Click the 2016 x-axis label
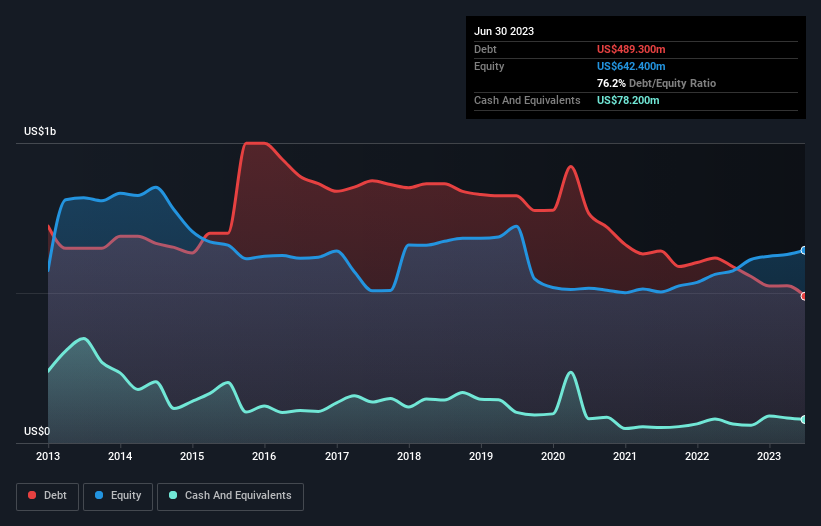 (x=264, y=456)
